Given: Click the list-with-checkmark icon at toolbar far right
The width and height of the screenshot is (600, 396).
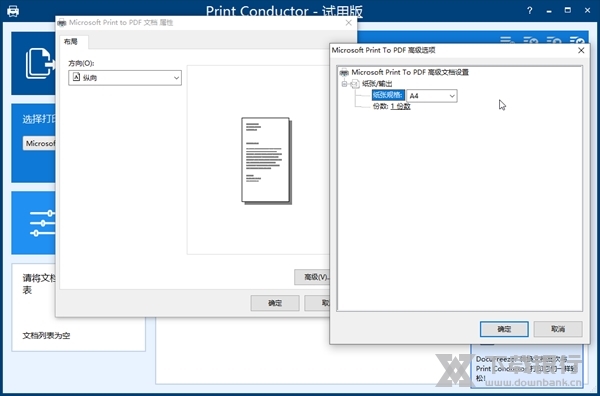Looking at the screenshot, I should tap(577, 41).
